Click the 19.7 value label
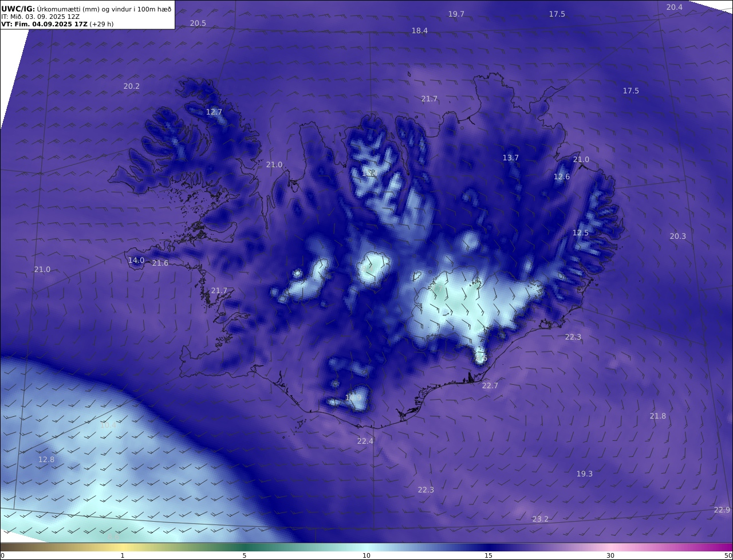Image resolution: width=733 pixels, height=560 pixels. [x=456, y=14]
